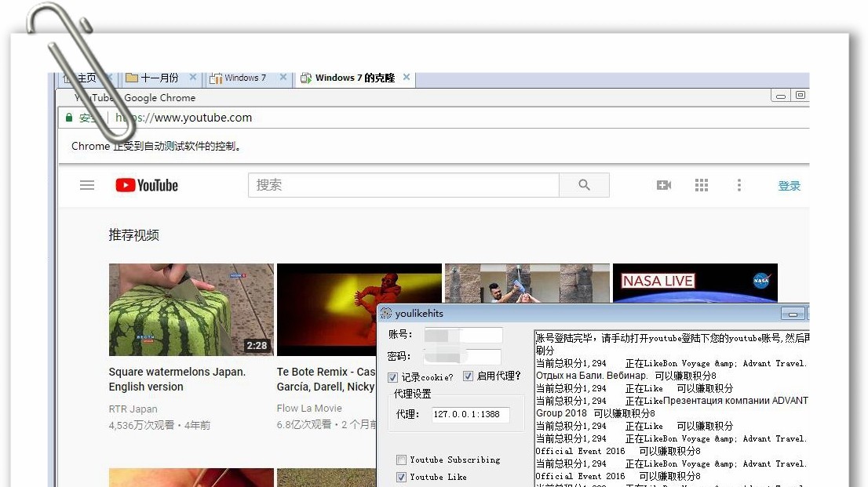Viewport: 868px width, 487px height.
Task: Click the youlikehits window title text
Action: point(419,313)
